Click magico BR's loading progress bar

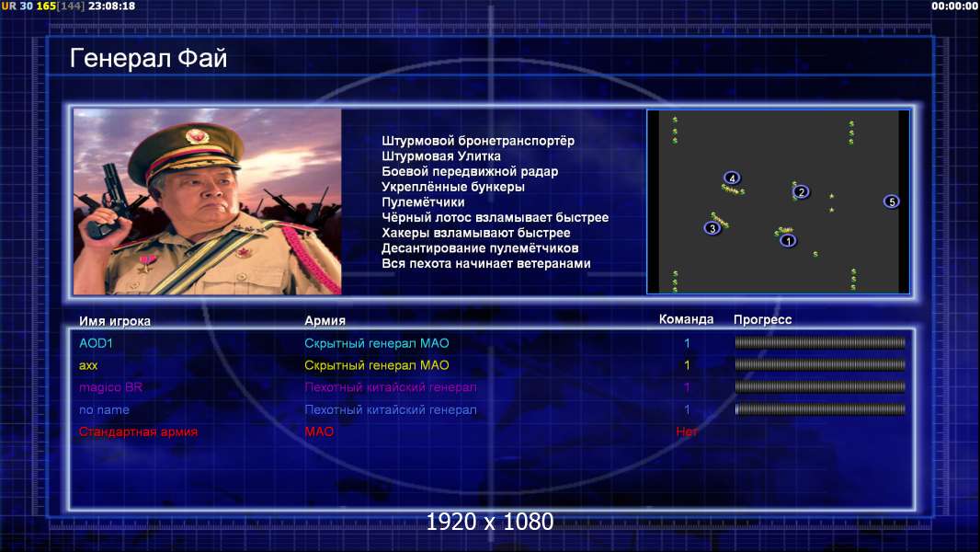[820, 387]
